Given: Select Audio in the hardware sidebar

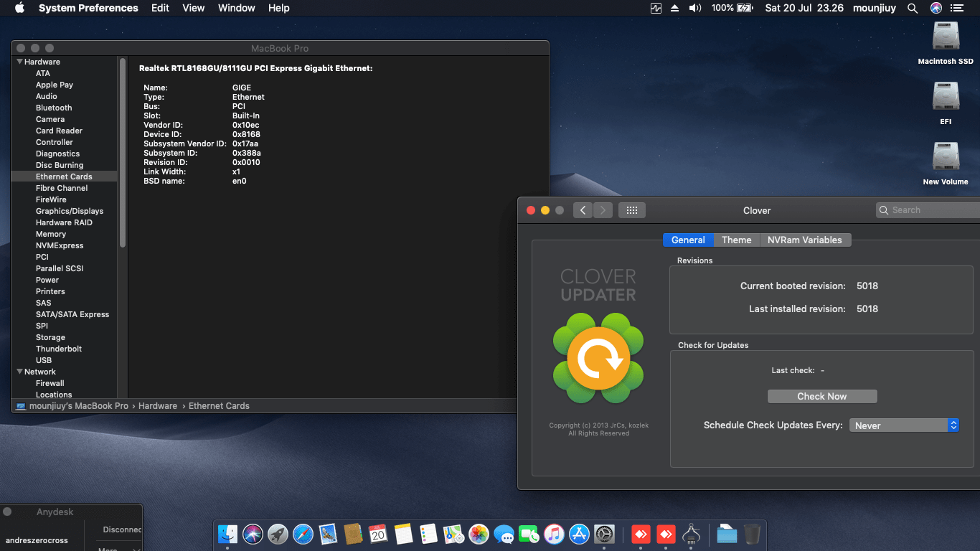Looking at the screenshot, I should coord(47,96).
